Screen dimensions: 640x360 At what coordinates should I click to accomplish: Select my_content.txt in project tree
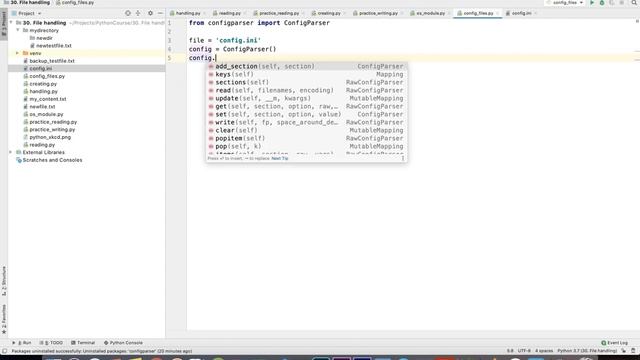click(x=48, y=99)
